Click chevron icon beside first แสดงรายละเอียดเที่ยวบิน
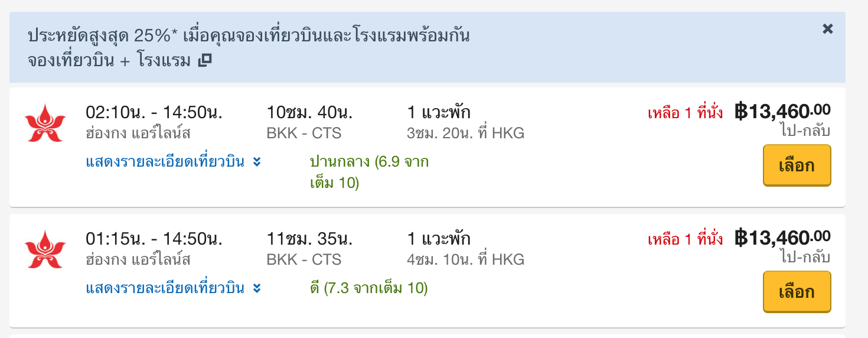This screenshot has height=338, width=868. tap(256, 162)
